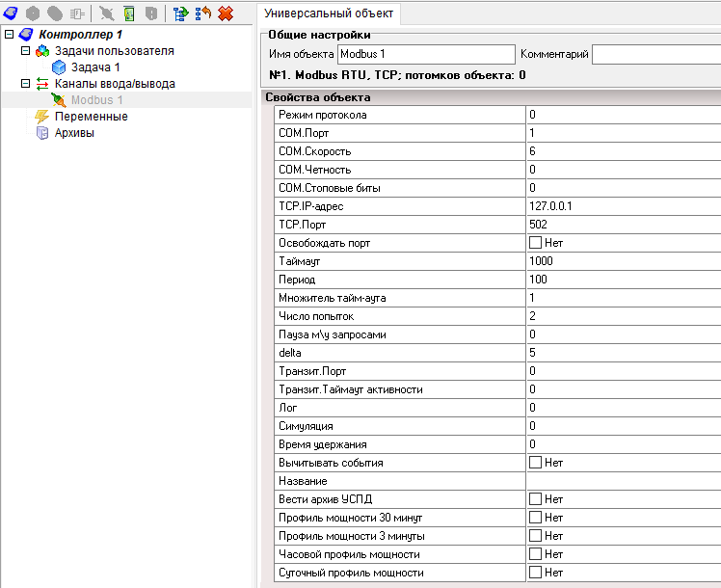
Task: Click the grayed shield exclamation toolbar icon
Action: tap(151, 13)
